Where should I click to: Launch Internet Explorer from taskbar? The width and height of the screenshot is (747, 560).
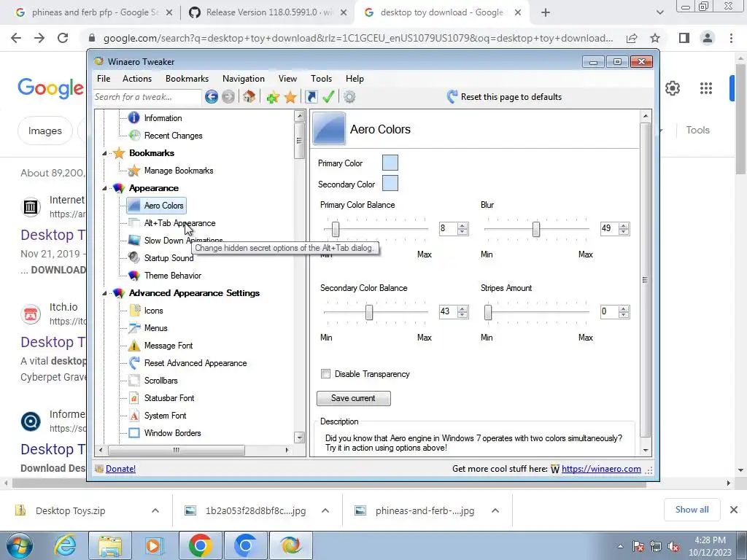[65, 545]
